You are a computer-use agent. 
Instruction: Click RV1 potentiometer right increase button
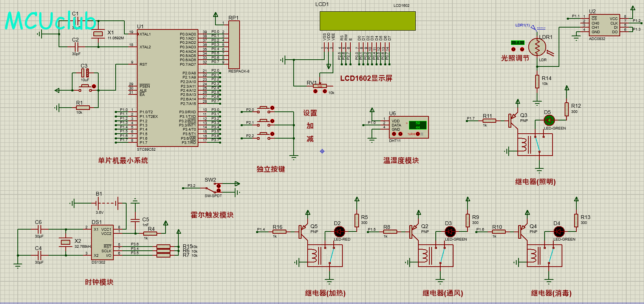point(324,91)
